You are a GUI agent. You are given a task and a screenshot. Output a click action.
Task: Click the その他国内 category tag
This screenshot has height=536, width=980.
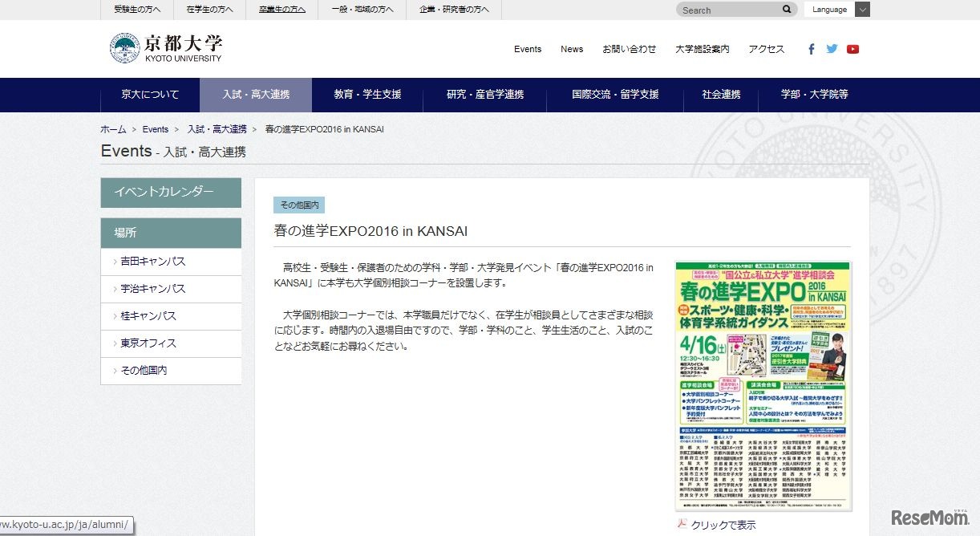pyautogui.click(x=299, y=205)
